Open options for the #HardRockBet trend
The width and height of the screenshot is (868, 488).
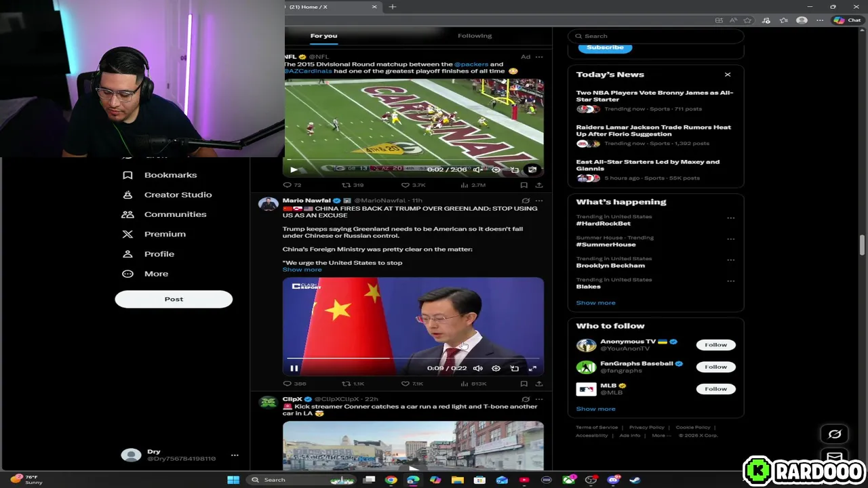[730, 218]
